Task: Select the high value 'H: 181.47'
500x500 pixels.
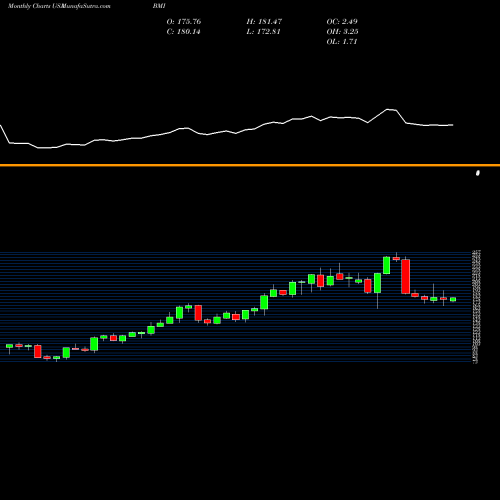Action: click(x=264, y=21)
